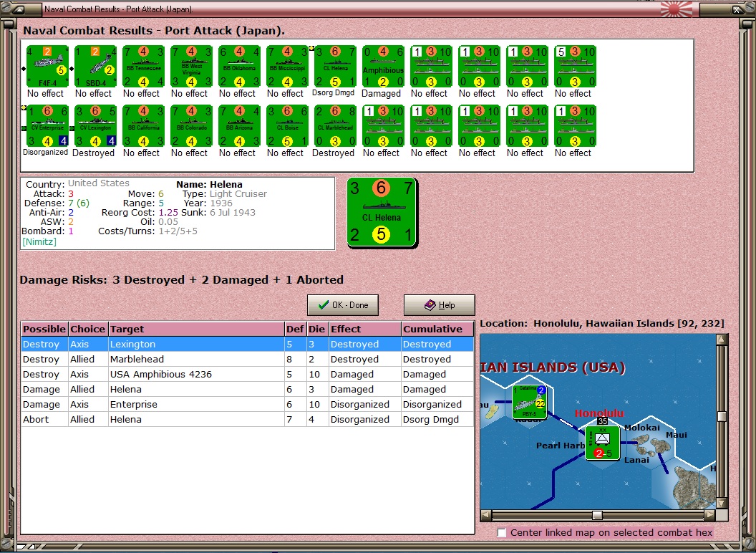Click the large CL Helena detail counter
Screen dimensions: 756x553
[382, 212]
